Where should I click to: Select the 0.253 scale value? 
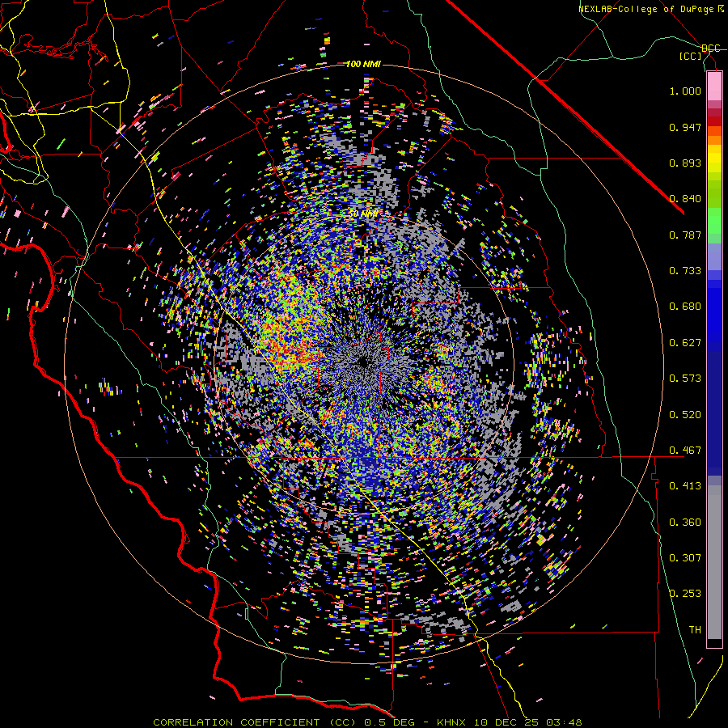[685, 594]
